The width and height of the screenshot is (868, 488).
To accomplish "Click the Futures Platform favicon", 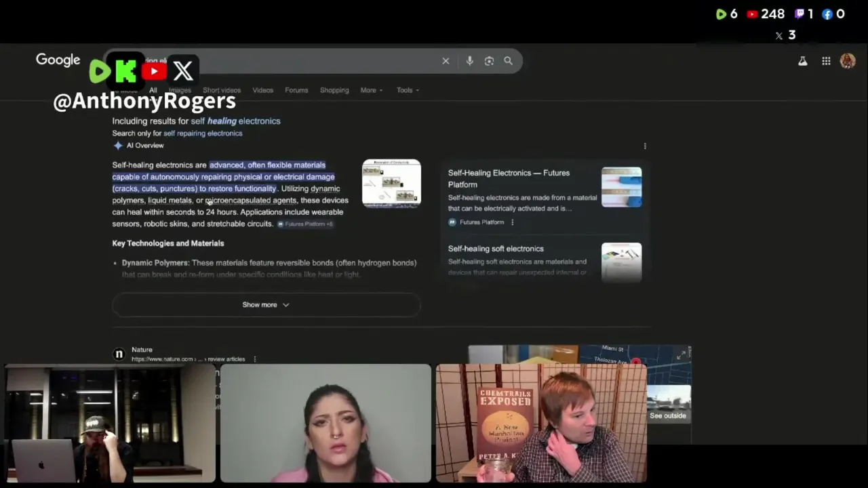I will pos(452,222).
